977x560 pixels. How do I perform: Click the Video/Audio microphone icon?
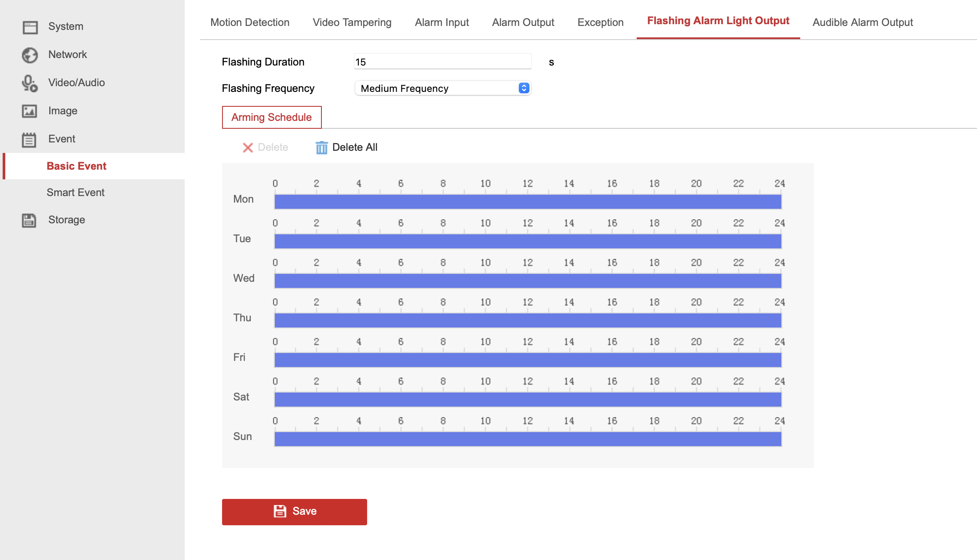[x=30, y=83]
